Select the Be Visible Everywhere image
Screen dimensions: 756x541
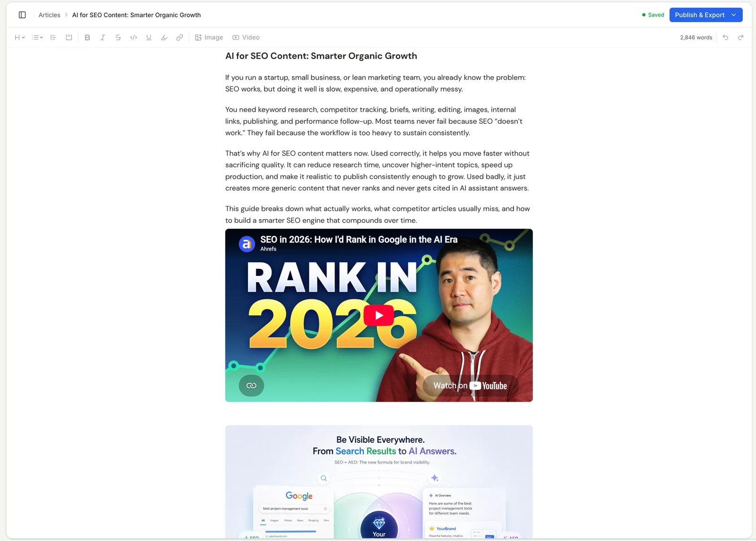click(x=379, y=481)
